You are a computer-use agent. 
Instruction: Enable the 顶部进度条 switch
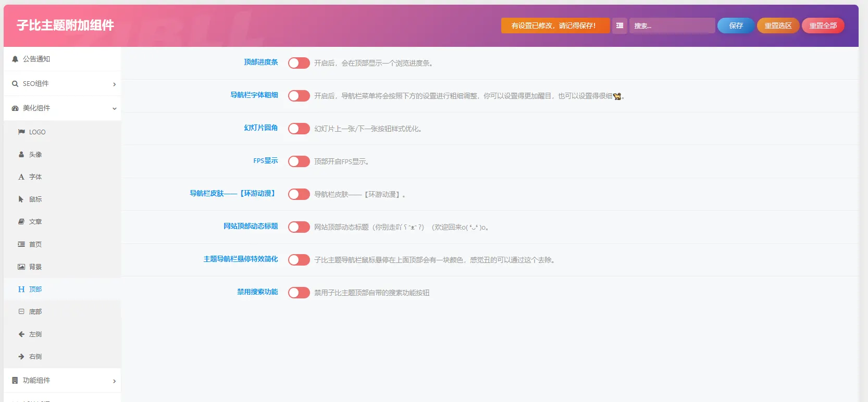tap(299, 63)
